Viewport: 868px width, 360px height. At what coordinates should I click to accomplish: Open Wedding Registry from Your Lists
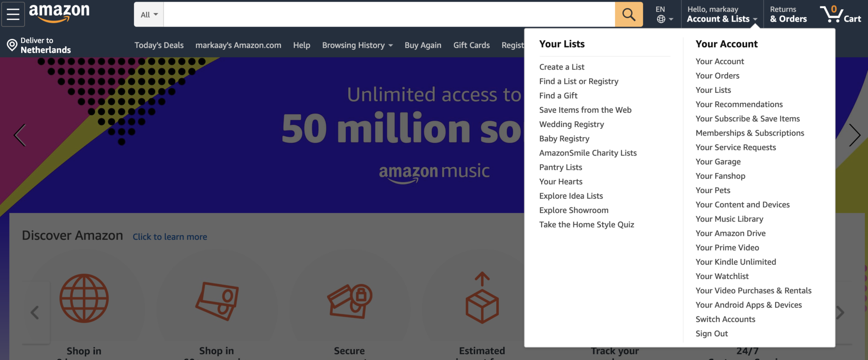[571, 125]
